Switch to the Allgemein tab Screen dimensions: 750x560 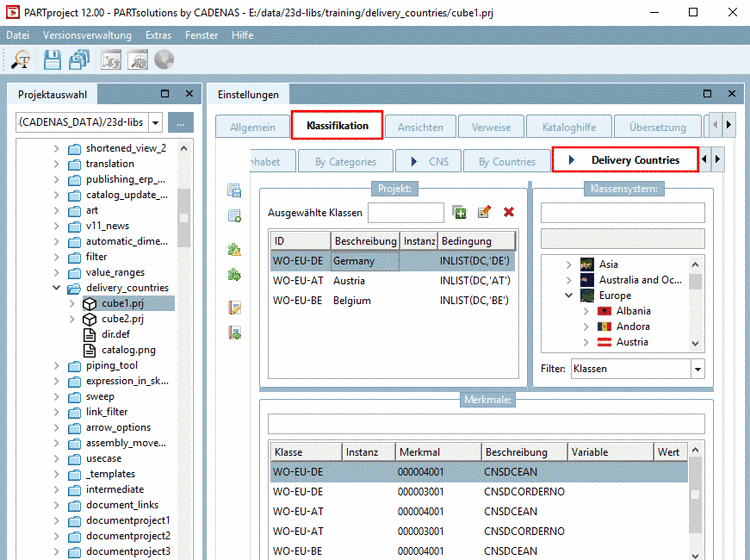click(252, 127)
